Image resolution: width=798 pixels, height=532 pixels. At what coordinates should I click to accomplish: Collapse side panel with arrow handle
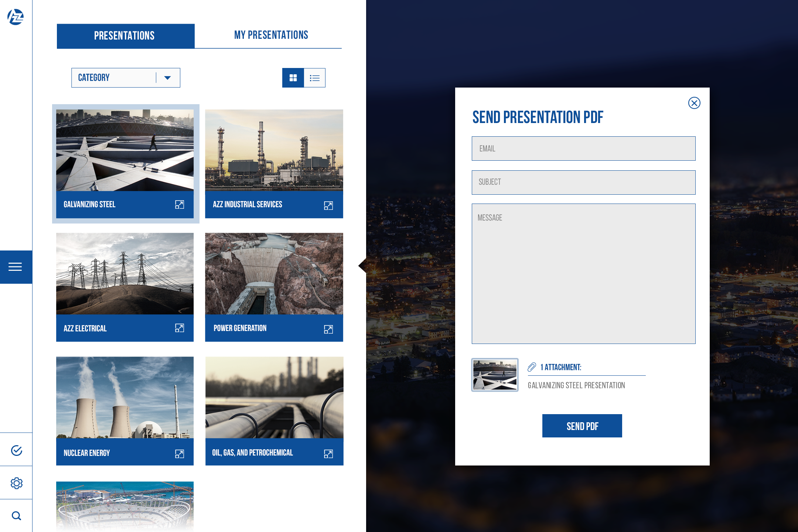363,266
